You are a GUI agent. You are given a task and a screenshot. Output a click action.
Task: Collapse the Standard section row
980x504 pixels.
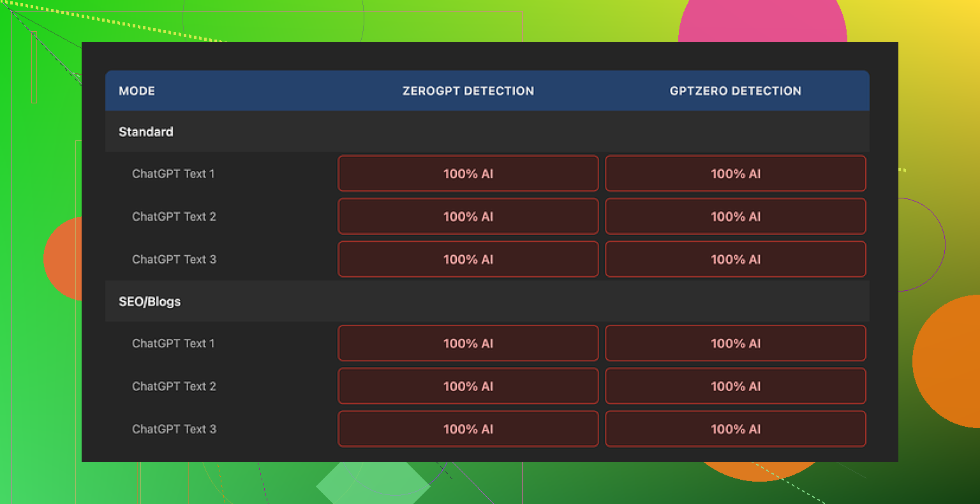pos(146,131)
